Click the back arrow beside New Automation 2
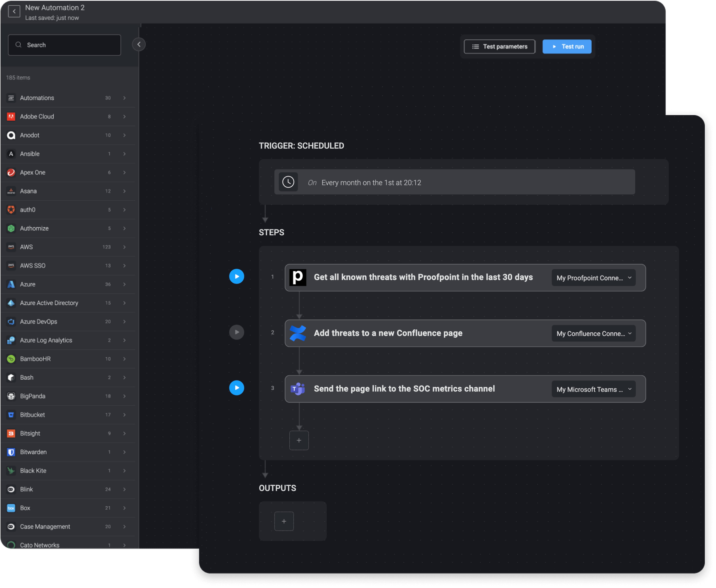 [14, 12]
